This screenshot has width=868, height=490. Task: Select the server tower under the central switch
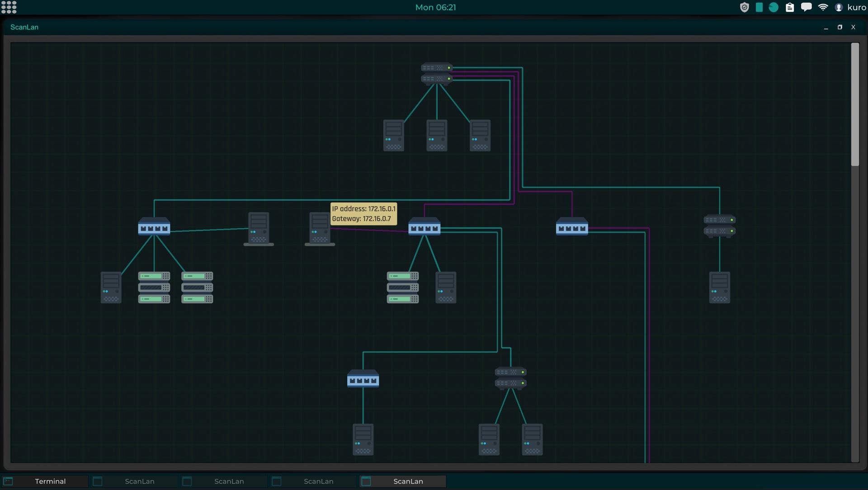[446, 287]
